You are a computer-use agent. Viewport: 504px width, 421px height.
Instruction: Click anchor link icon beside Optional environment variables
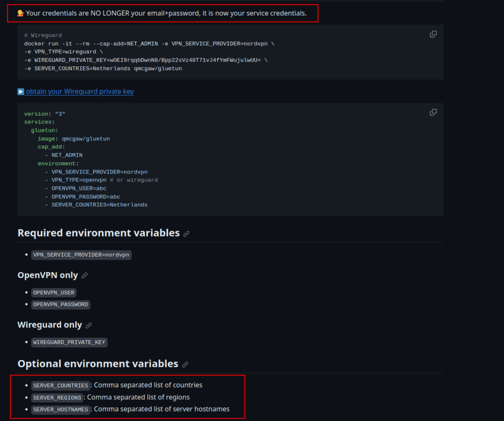(185, 364)
